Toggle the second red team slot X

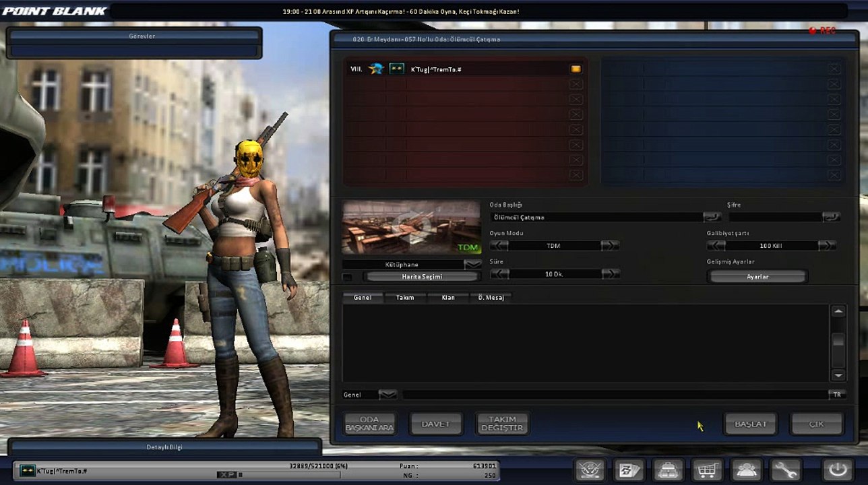576,84
